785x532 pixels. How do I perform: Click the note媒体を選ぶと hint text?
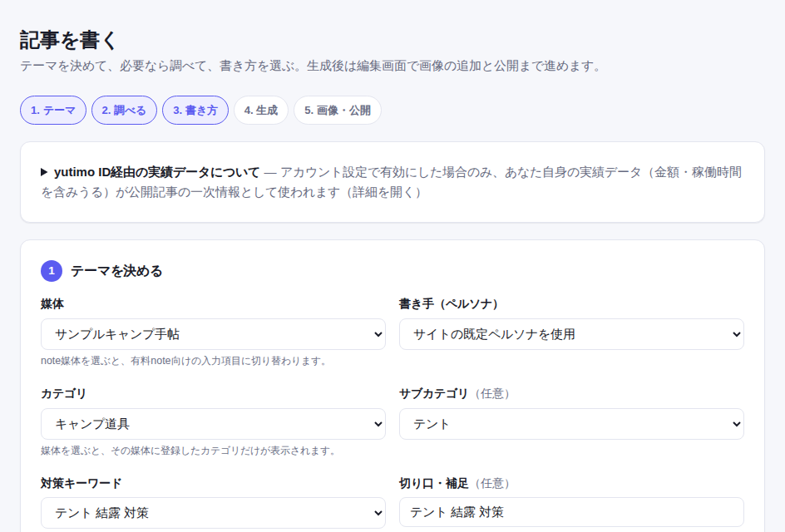point(185,361)
